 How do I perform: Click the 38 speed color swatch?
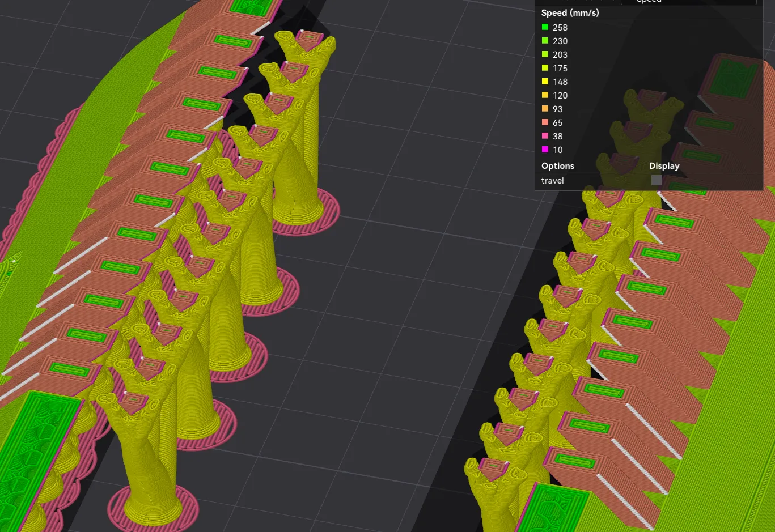click(x=545, y=136)
